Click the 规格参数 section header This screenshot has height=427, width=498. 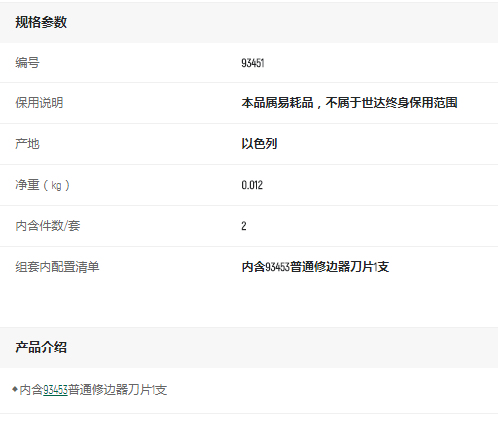click(41, 22)
